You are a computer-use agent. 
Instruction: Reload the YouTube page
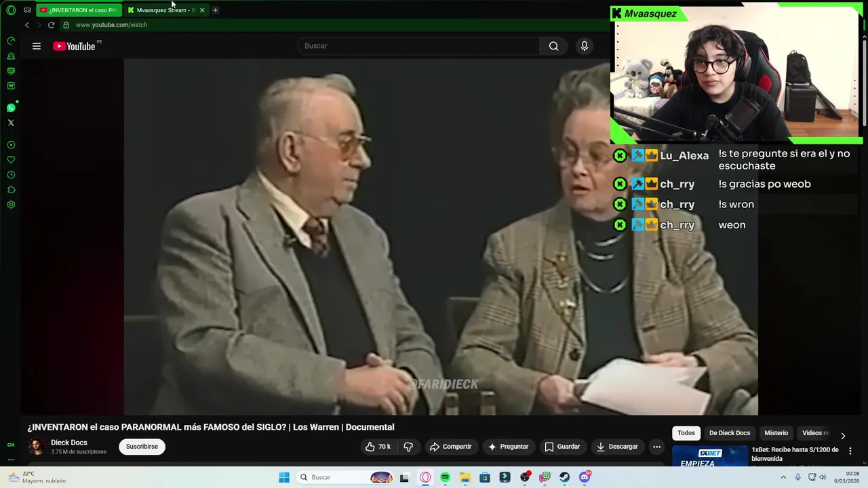(51, 25)
